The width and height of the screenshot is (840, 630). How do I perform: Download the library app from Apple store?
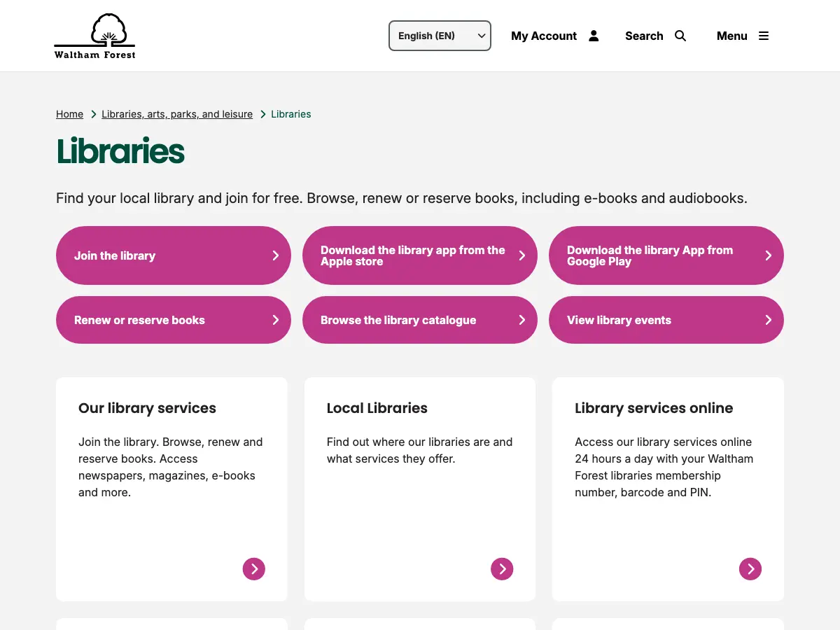click(x=420, y=255)
